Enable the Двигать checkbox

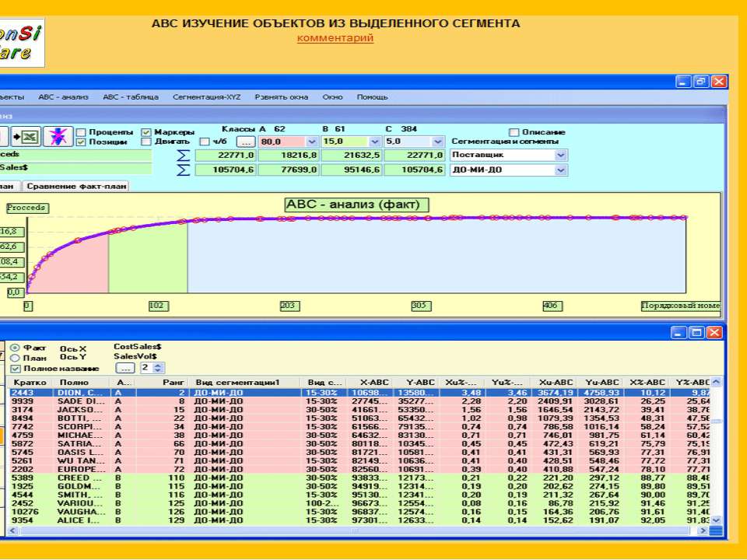146,142
